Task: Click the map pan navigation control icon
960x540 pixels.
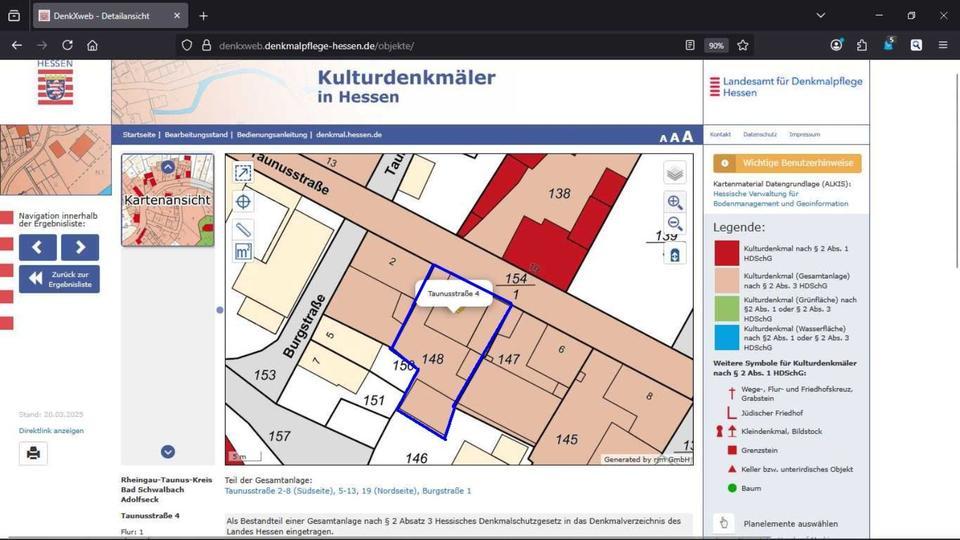Action: [x=675, y=254]
